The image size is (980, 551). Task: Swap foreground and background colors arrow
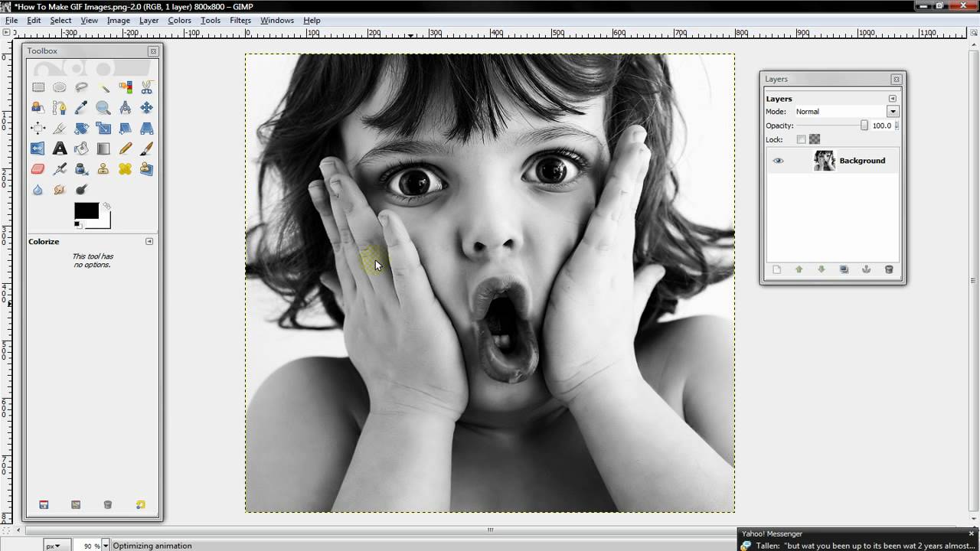coord(106,206)
